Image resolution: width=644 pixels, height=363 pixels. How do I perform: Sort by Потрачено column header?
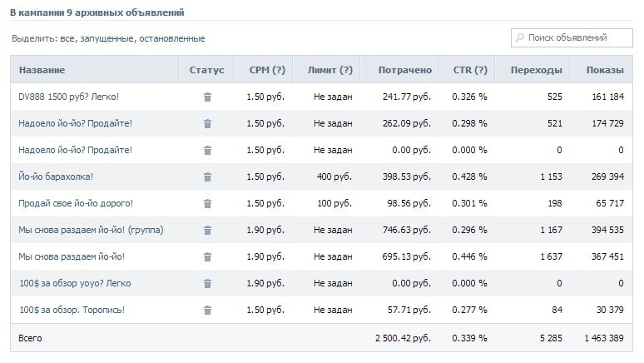404,70
